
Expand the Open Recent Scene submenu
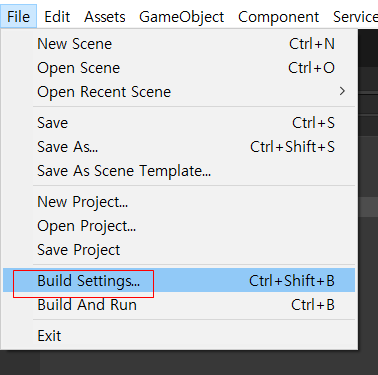179,92
